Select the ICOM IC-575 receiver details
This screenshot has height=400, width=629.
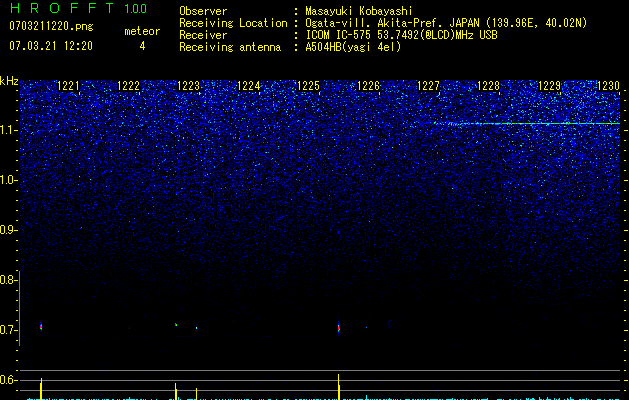pos(401,35)
